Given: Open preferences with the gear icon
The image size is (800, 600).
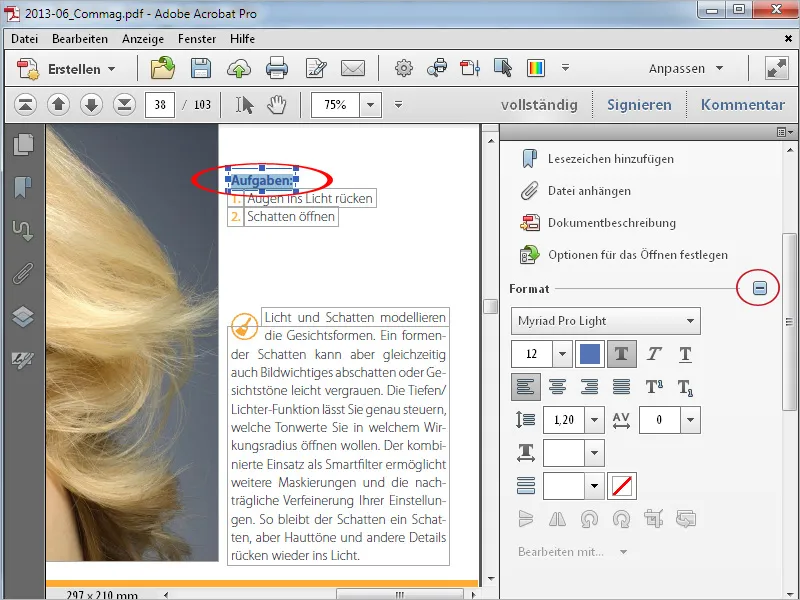Looking at the screenshot, I should [x=404, y=68].
